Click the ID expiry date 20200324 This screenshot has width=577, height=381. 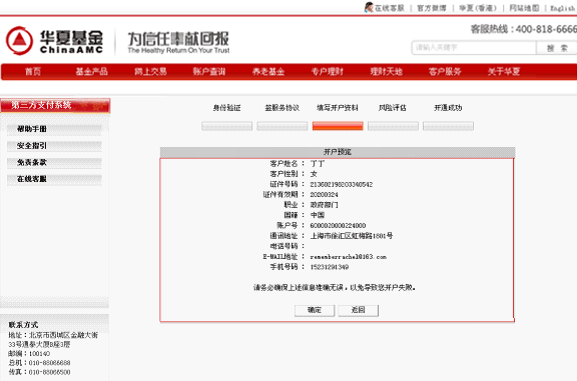point(324,195)
